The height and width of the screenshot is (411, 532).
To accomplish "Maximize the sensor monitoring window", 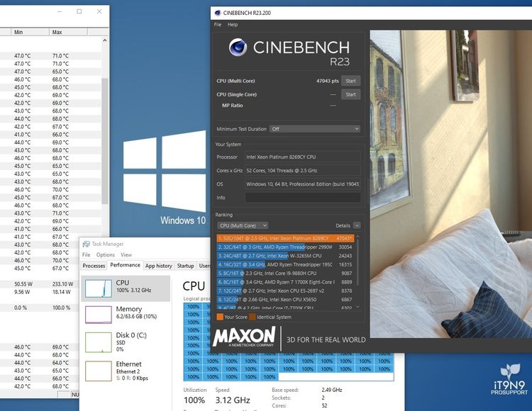I will click(x=79, y=11).
